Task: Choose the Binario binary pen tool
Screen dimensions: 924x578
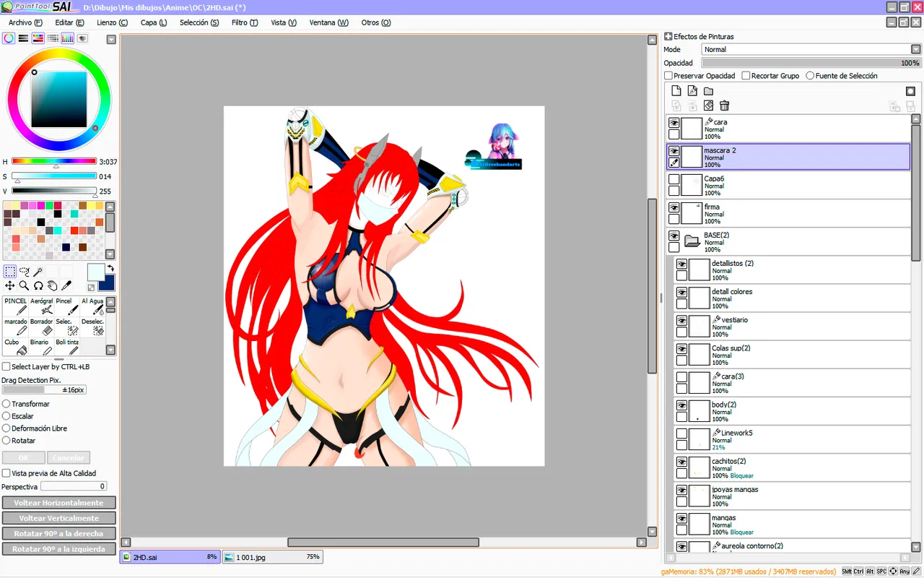Action: (x=42, y=347)
